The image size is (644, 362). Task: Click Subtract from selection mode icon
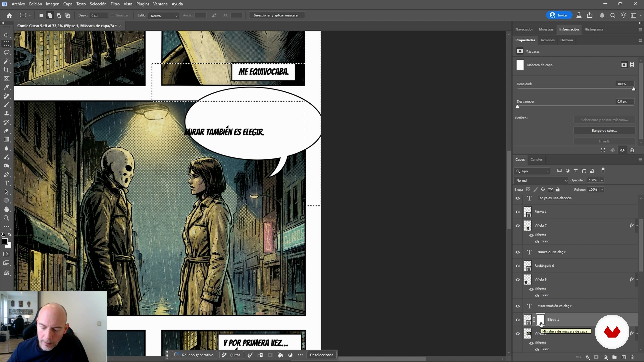[x=59, y=15]
